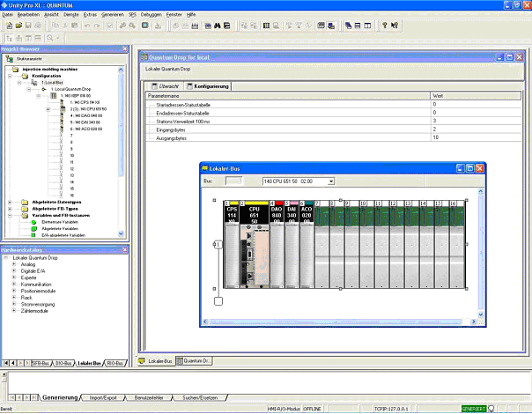Select Elementare Variablen tree item
This screenshot has height=414, width=532.
(x=60, y=222)
